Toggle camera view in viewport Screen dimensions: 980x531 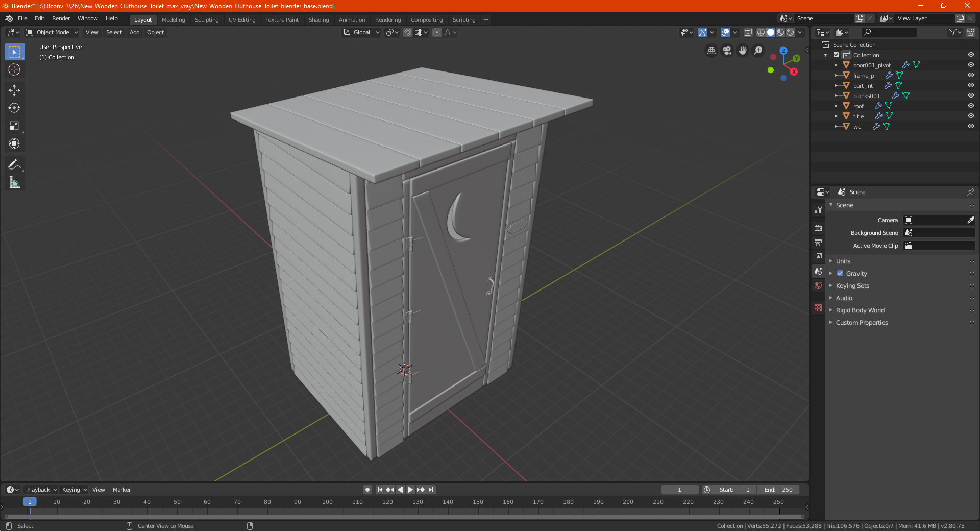(x=727, y=51)
